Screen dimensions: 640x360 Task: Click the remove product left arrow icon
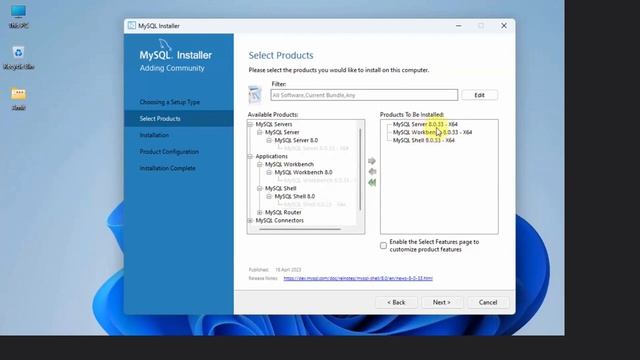372,171
